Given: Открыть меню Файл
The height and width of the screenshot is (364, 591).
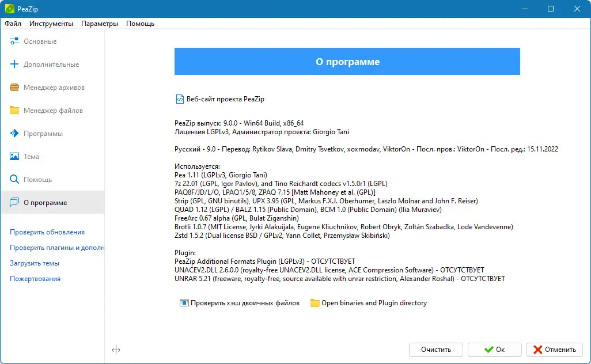Looking at the screenshot, I should 14,24.
